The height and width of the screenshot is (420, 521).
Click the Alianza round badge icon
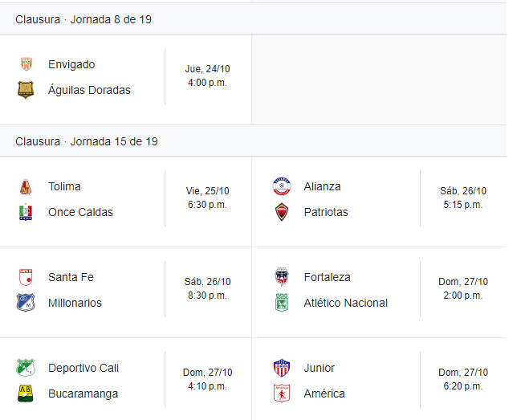click(282, 186)
